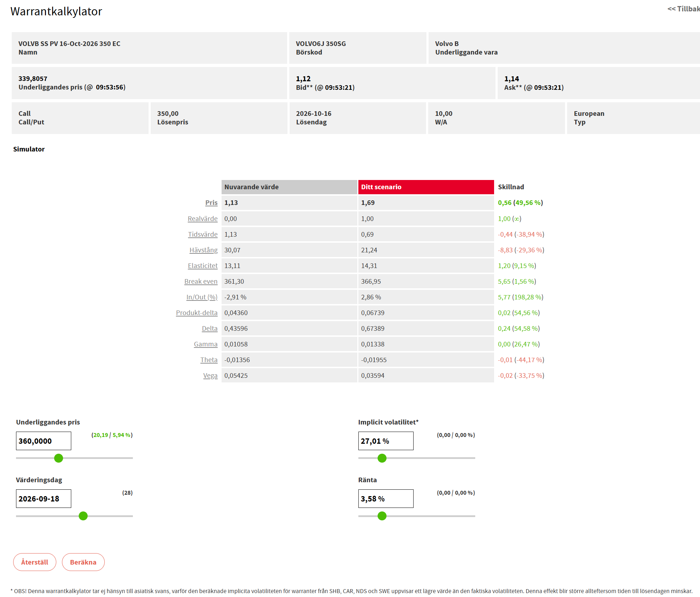Open the Vega link

tap(210, 375)
